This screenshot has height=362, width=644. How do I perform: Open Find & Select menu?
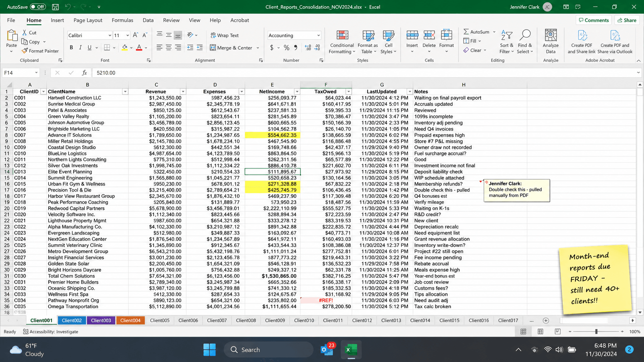tap(525, 42)
